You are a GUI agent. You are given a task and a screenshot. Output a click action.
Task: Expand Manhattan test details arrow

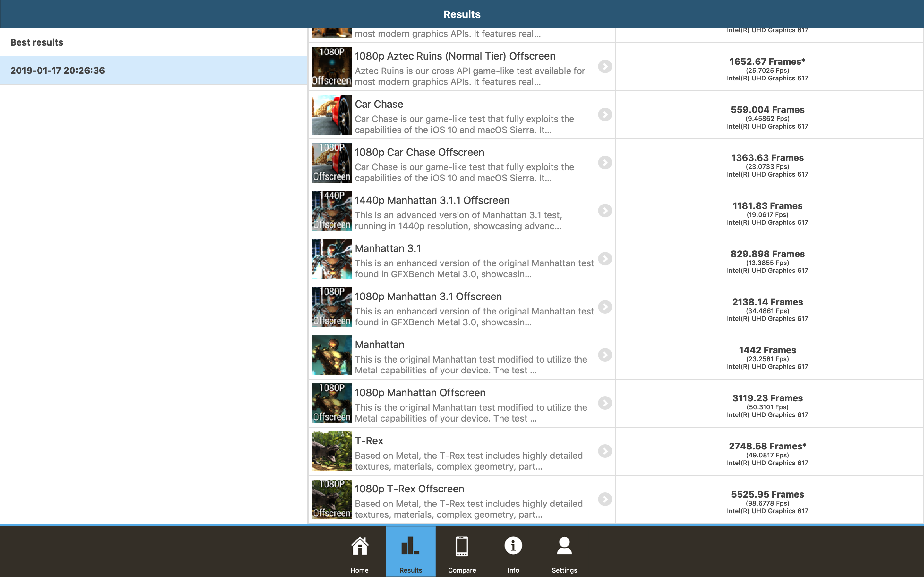tap(605, 355)
